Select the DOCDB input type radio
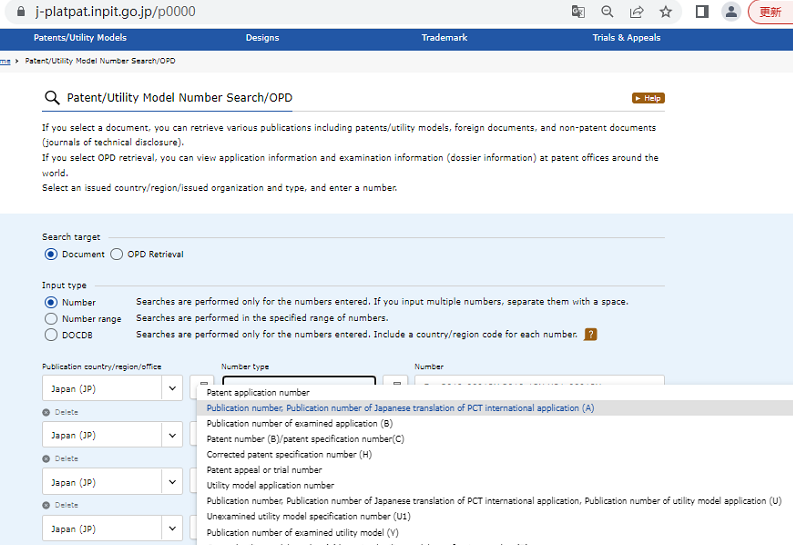This screenshot has width=793, height=545. click(51, 335)
